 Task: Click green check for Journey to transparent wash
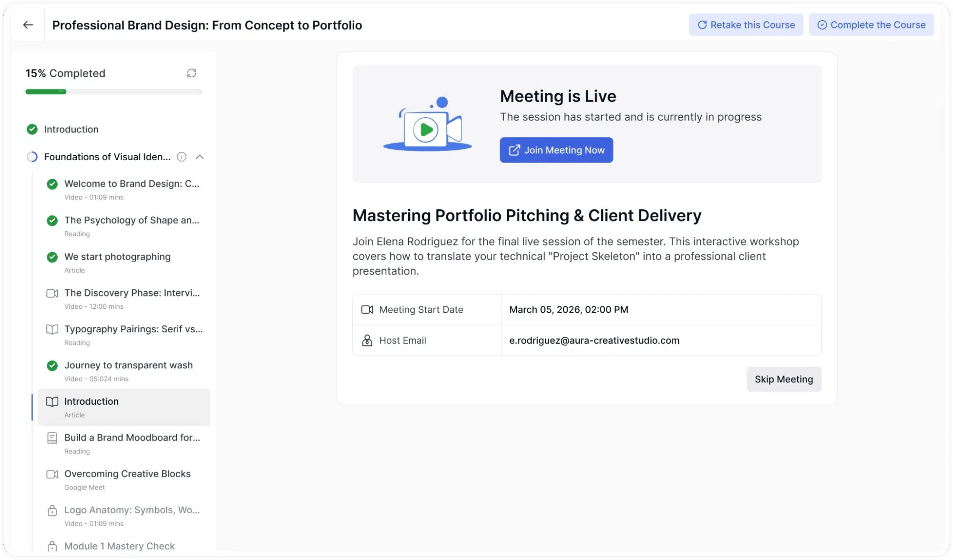click(x=52, y=366)
